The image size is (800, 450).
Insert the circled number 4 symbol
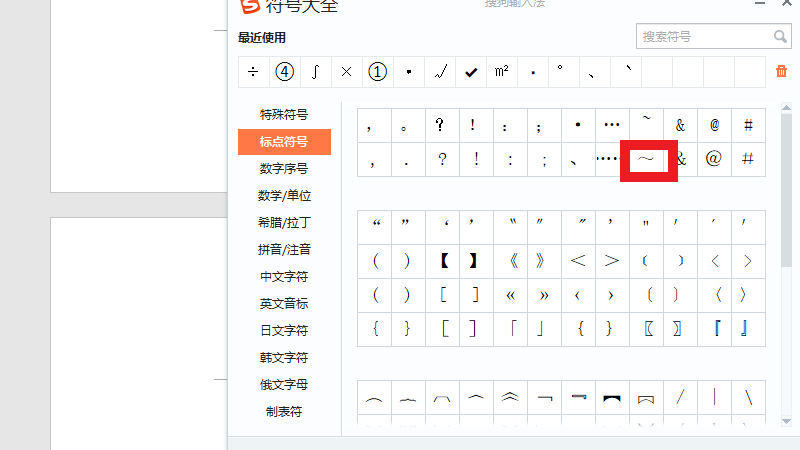pyautogui.click(x=285, y=72)
